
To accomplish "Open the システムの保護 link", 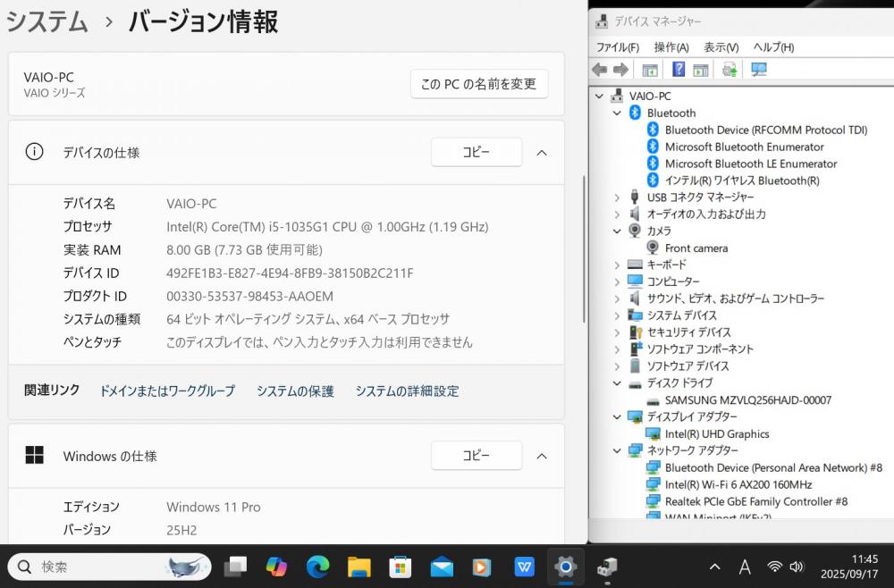I will [x=295, y=391].
